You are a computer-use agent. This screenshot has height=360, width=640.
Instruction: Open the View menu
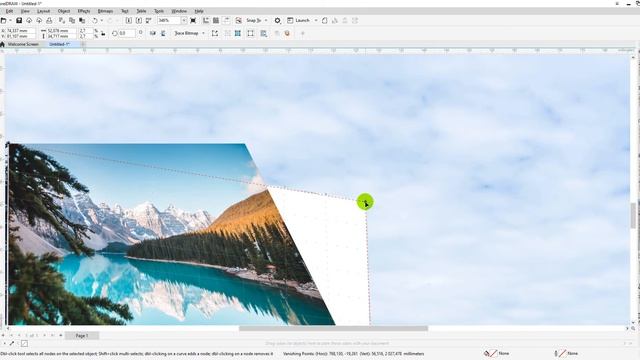click(25, 11)
